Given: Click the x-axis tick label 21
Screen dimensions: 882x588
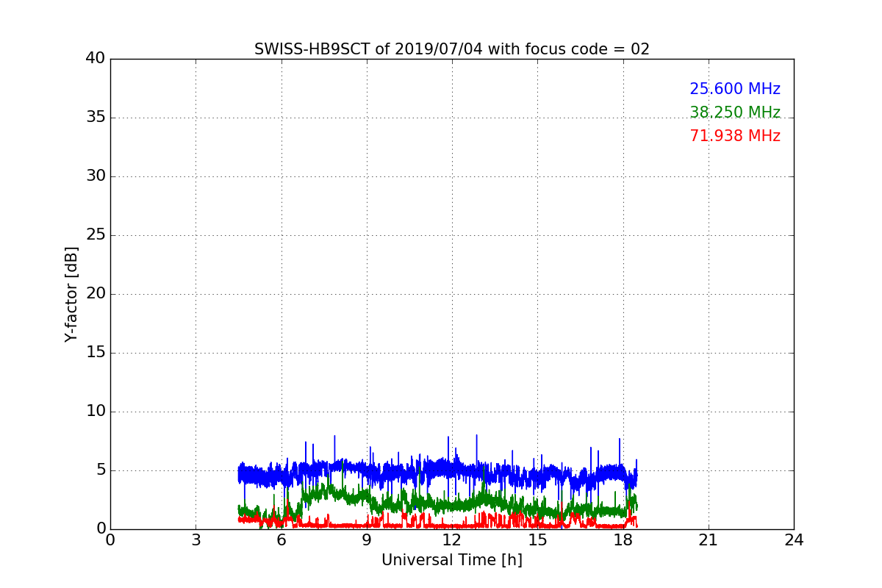Looking at the screenshot, I should click(x=709, y=540).
